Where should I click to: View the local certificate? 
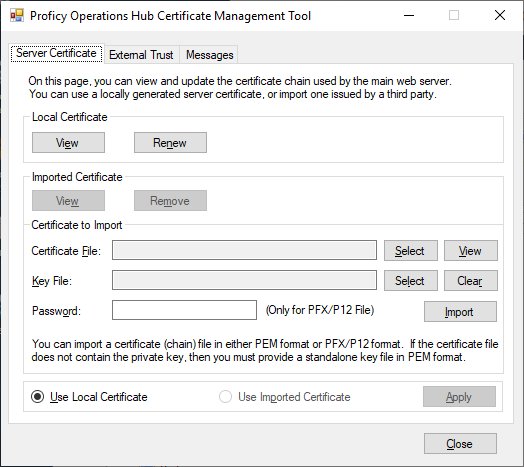[68, 143]
